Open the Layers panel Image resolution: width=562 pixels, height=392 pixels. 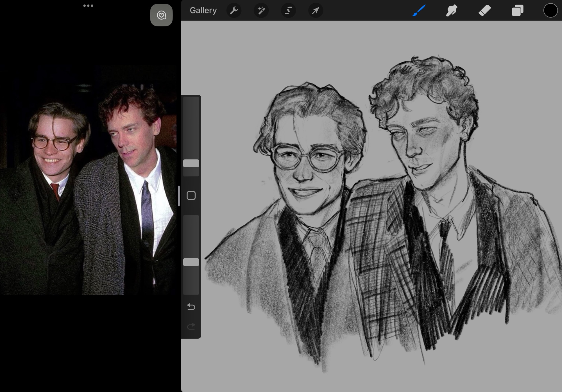click(517, 11)
